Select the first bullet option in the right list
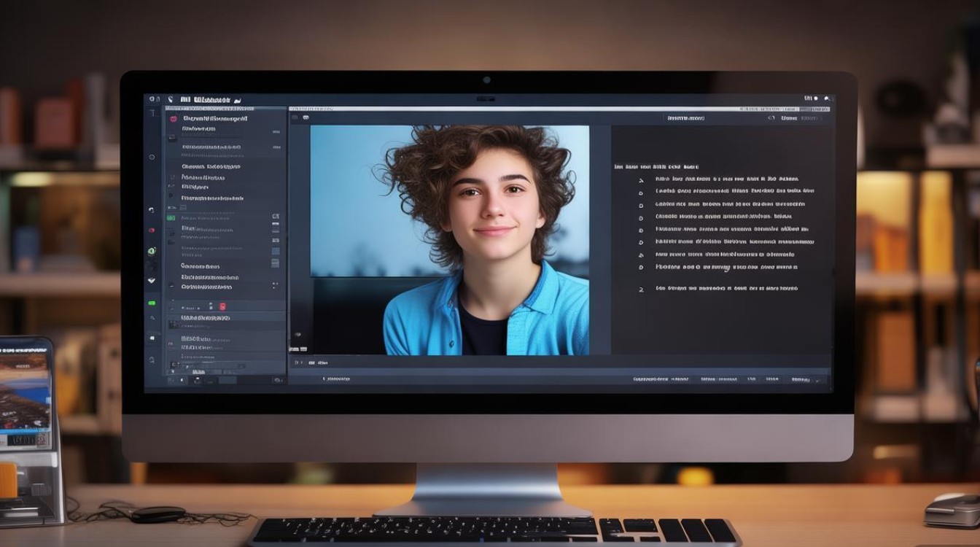 [x=641, y=179]
